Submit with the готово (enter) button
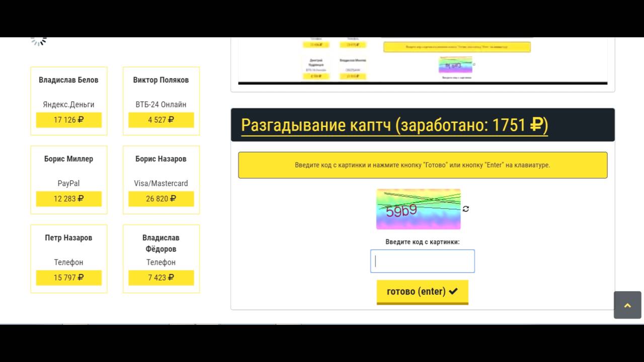Screen dimensions: 644x362 pos(423,292)
